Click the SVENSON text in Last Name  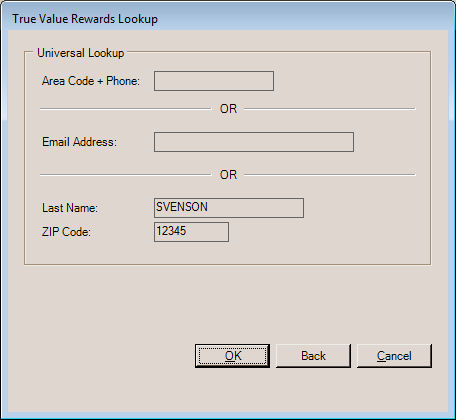(182, 207)
